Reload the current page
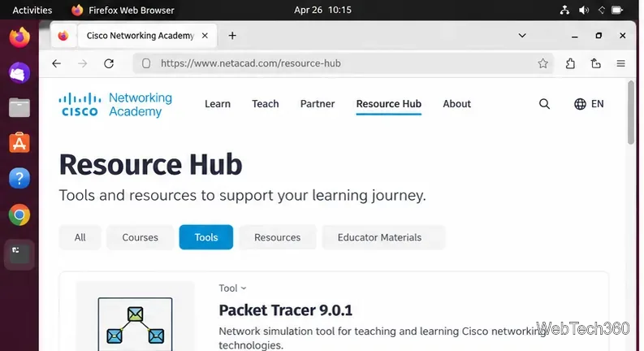 (x=109, y=63)
